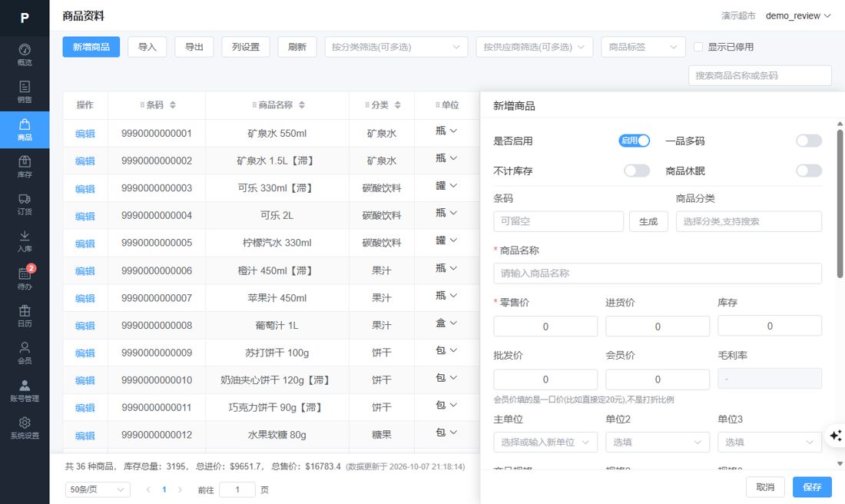Open the 系统设置 system settings gear icon
845x504 pixels.
point(25,428)
